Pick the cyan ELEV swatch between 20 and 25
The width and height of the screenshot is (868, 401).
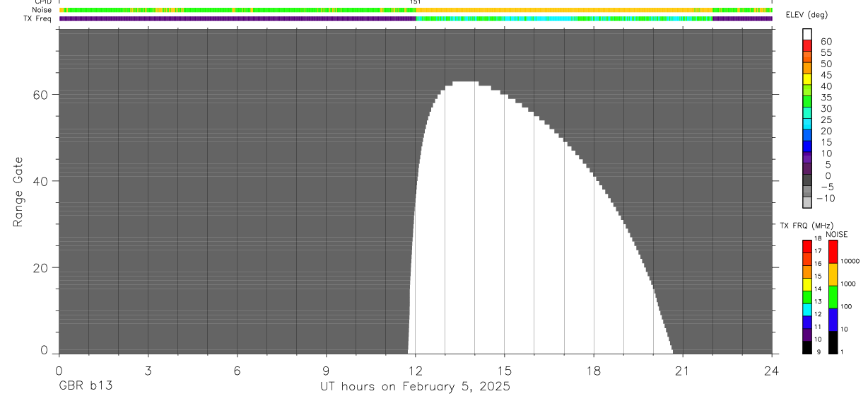pyautogui.click(x=807, y=124)
